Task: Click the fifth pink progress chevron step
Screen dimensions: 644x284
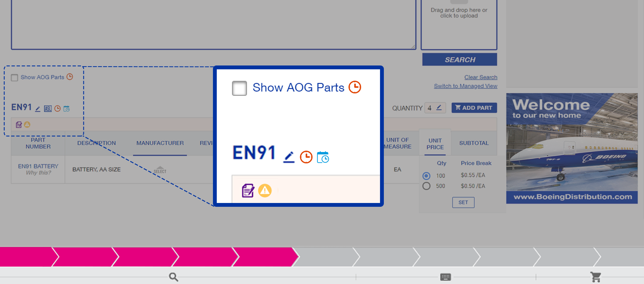Action: point(265,257)
